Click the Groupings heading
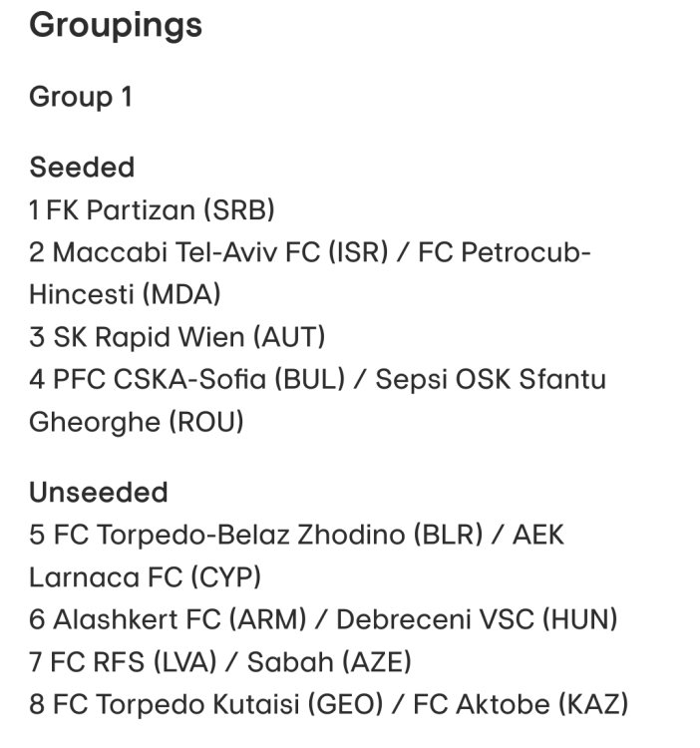The height and width of the screenshot is (748, 700). (x=116, y=26)
